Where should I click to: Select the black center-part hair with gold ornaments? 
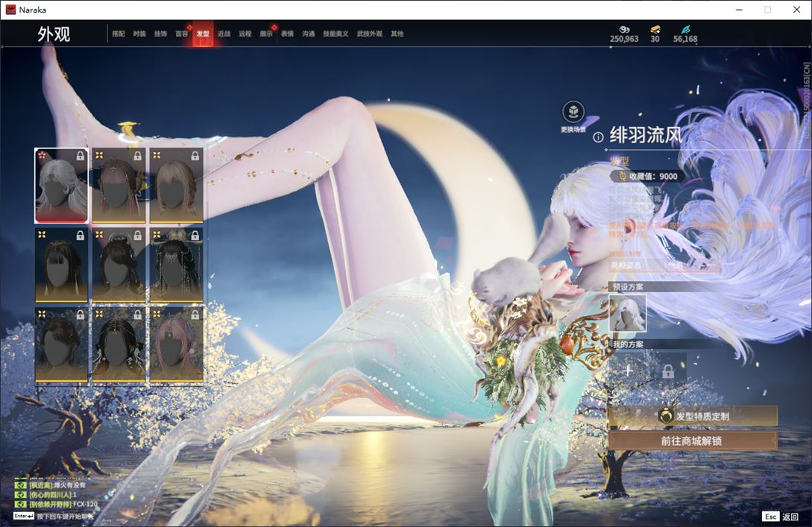pyautogui.click(x=119, y=345)
